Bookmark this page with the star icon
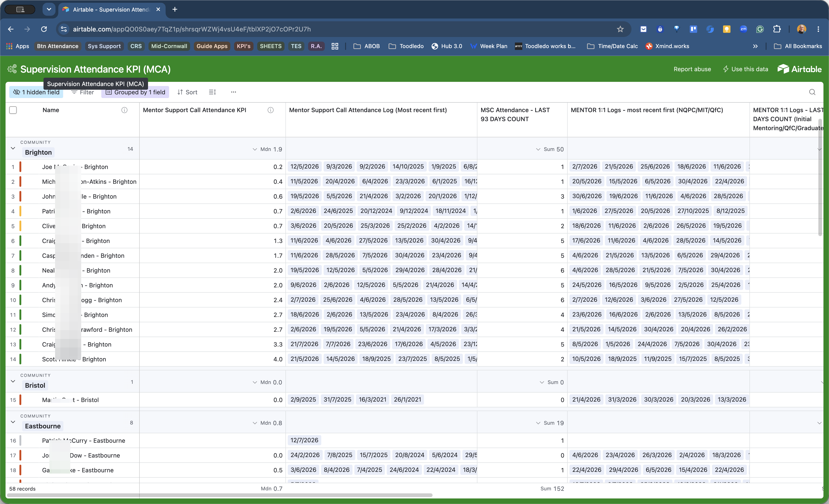Screen dimensions: 829x504 620,29
